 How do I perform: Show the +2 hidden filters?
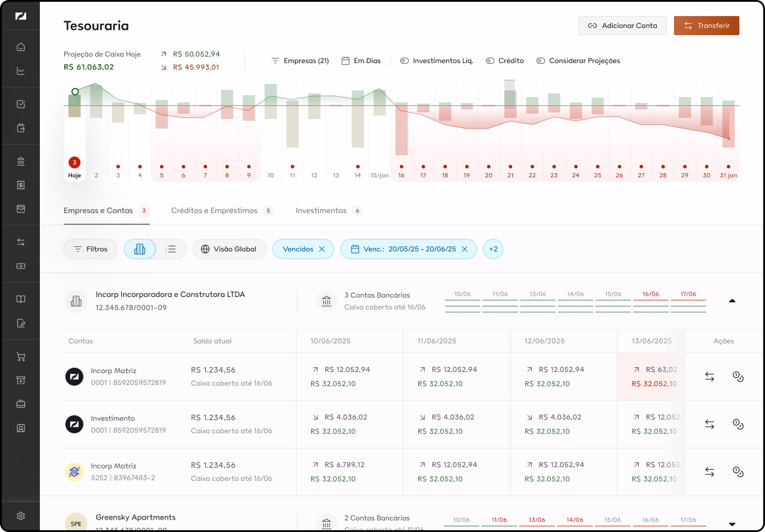(493, 249)
